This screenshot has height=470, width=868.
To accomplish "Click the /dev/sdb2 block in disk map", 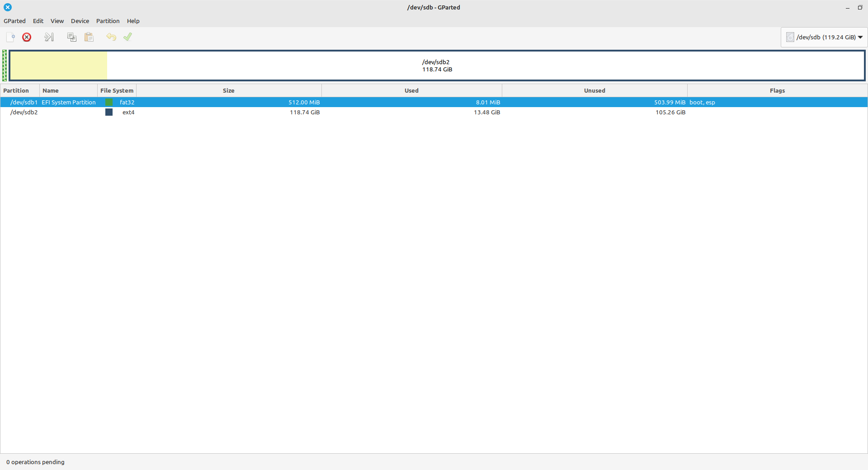I will point(437,66).
